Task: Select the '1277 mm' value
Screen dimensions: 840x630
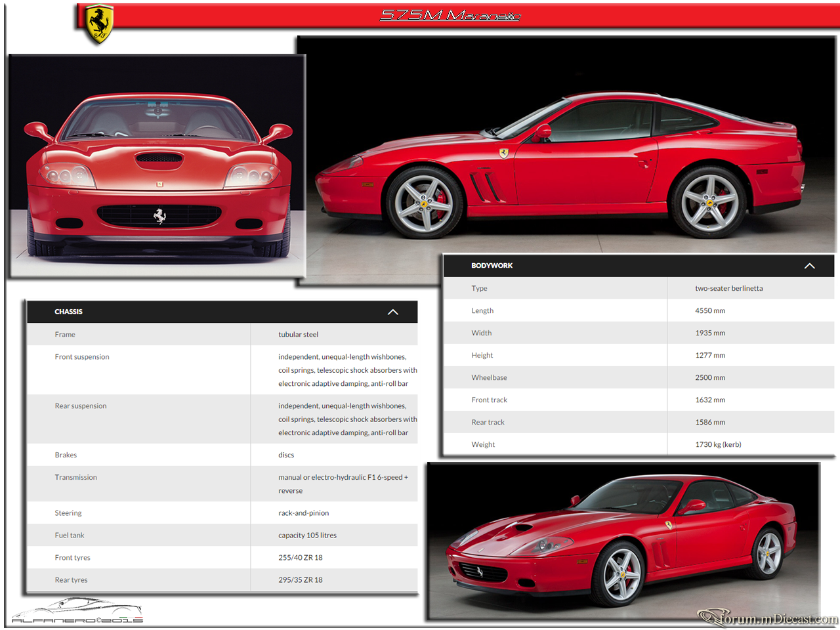Action: tap(710, 356)
